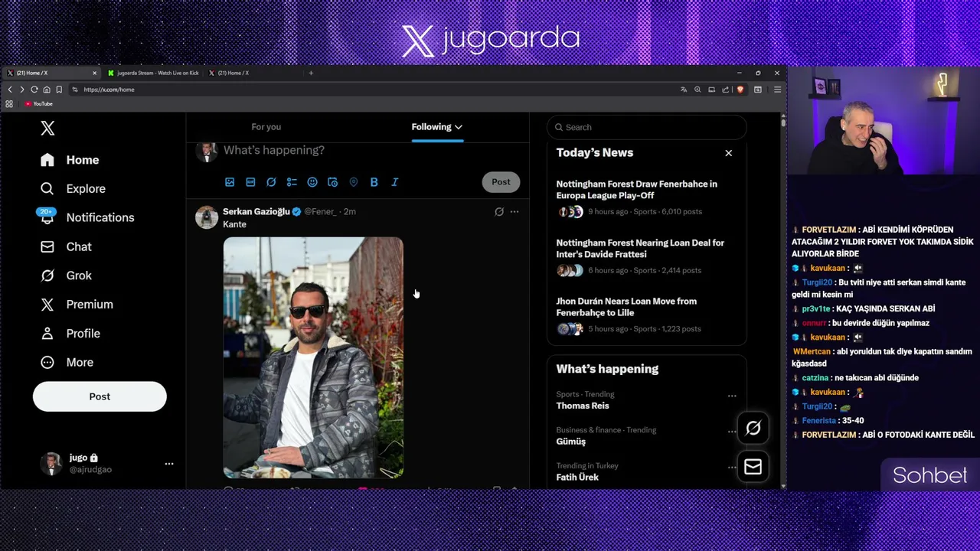Open the YouTube bookmark
980x551 pixels.
pos(38,104)
